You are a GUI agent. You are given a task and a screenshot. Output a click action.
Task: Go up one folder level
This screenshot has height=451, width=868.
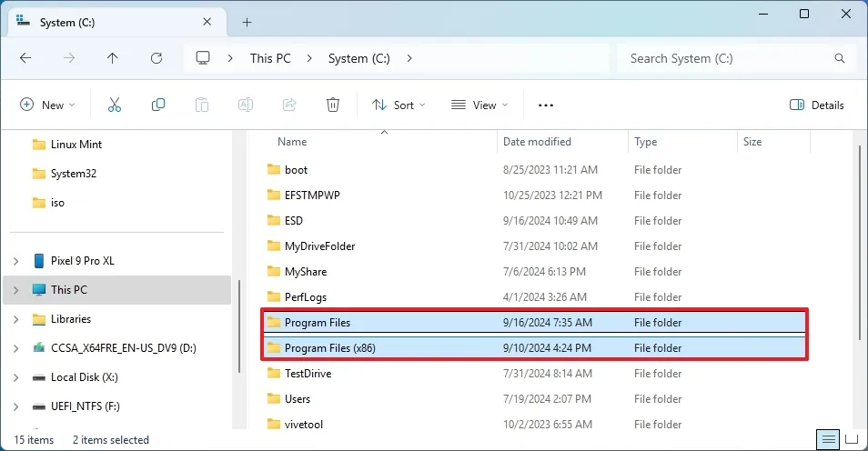(113, 58)
